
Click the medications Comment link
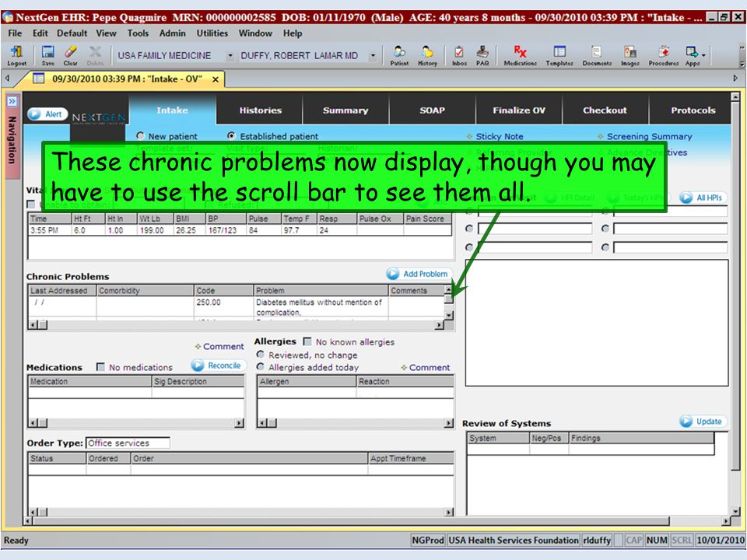223,346
